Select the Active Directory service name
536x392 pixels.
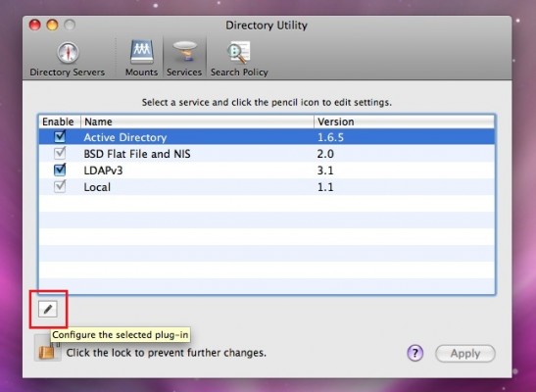(125, 137)
